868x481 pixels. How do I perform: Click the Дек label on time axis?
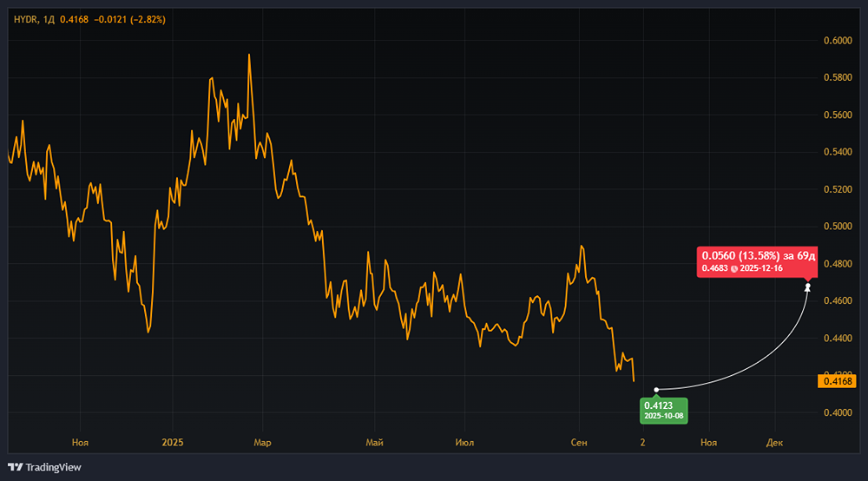[x=774, y=442]
